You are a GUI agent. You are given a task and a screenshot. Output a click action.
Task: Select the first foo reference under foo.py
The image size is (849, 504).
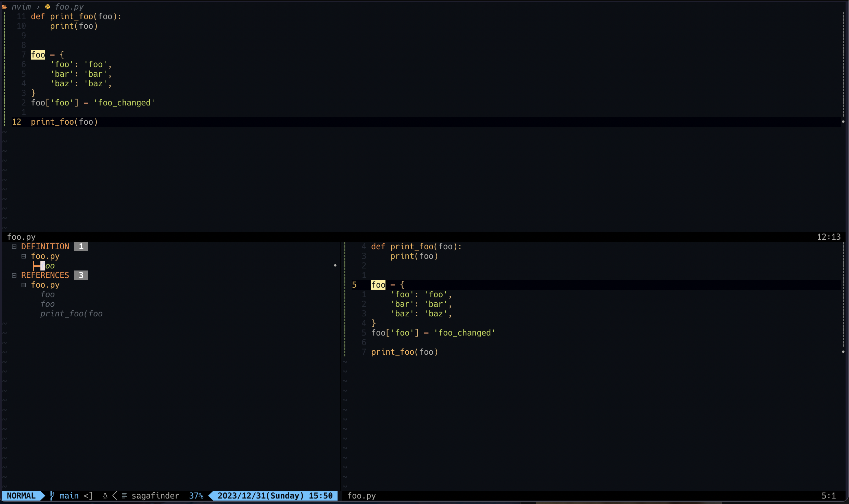click(48, 294)
